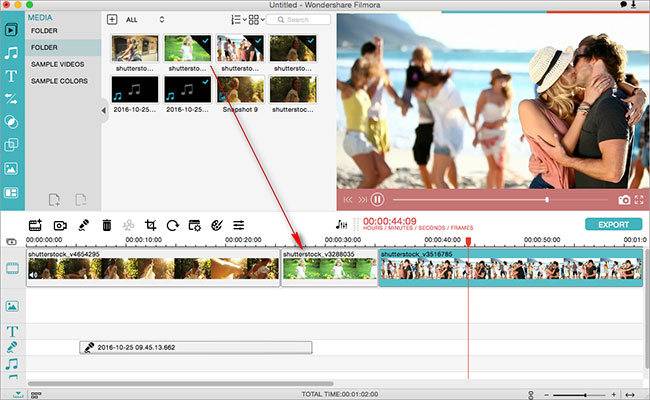Viewport: 650px width, 400px height.
Task: Click the Delete trash icon in timeline toolbar
Action: (107, 226)
